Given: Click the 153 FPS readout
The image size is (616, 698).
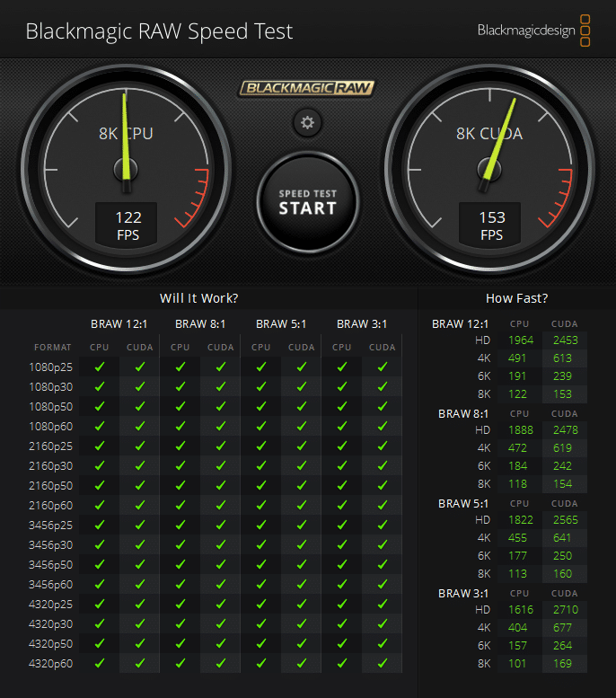Looking at the screenshot, I should click(492, 225).
